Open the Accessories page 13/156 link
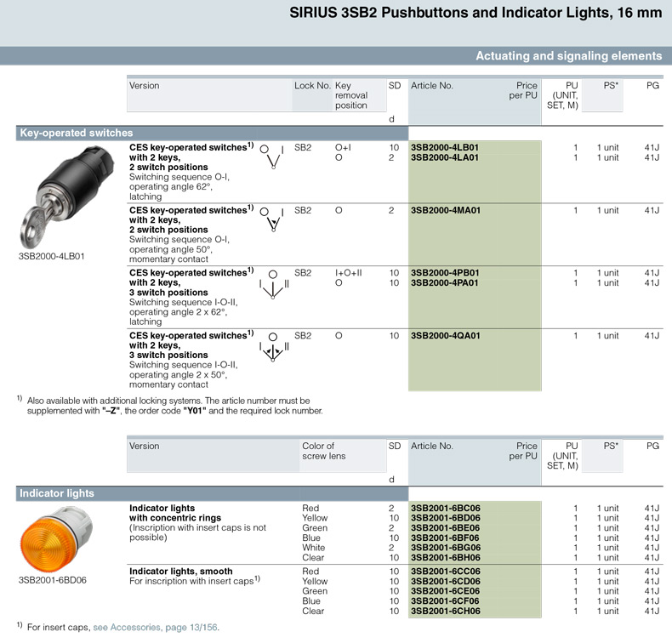Image resolution: width=672 pixels, height=643 pixels. pos(156,628)
